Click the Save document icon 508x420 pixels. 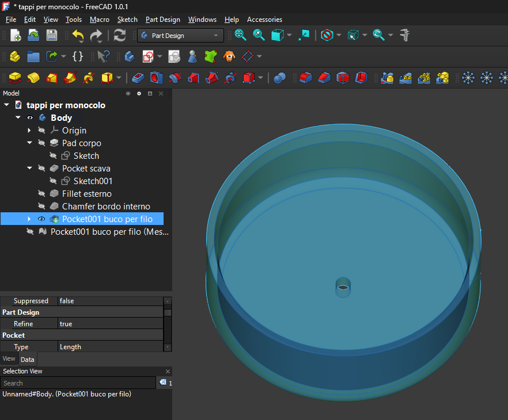click(52, 36)
